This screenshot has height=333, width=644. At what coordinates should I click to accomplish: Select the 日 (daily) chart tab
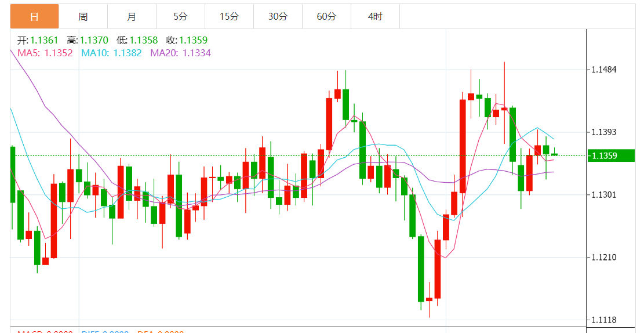coord(34,17)
